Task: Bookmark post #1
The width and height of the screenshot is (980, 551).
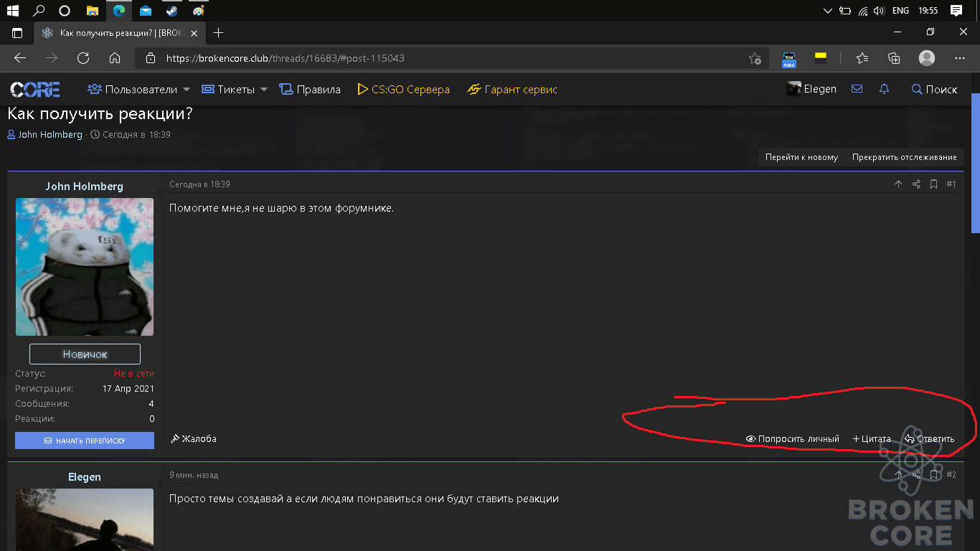Action: pyautogui.click(x=933, y=184)
